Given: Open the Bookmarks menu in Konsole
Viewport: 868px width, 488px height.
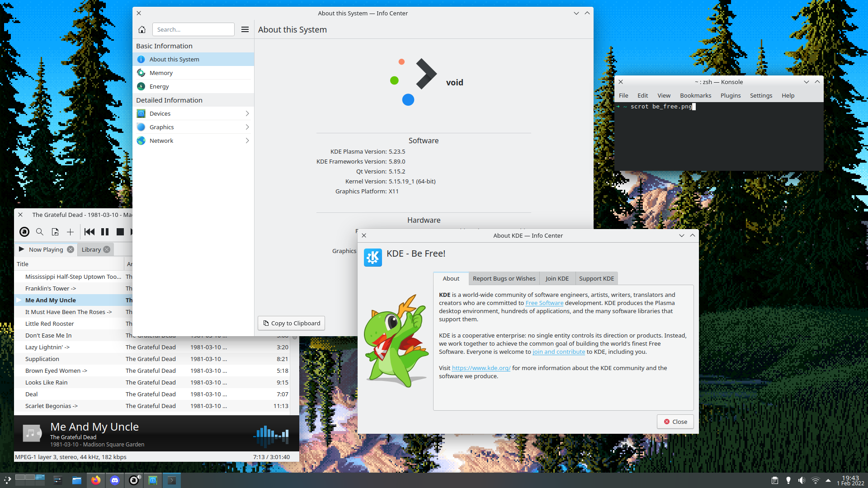Looking at the screenshot, I should 695,95.
